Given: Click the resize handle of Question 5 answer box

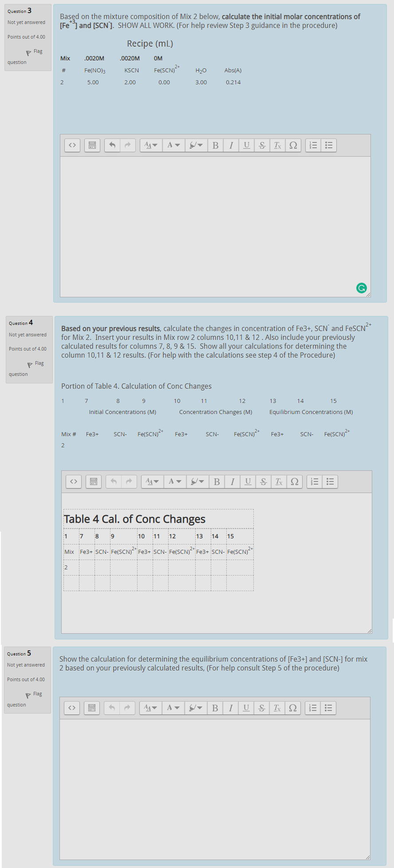Looking at the screenshot, I should pyautogui.click(x=368, y=857).
